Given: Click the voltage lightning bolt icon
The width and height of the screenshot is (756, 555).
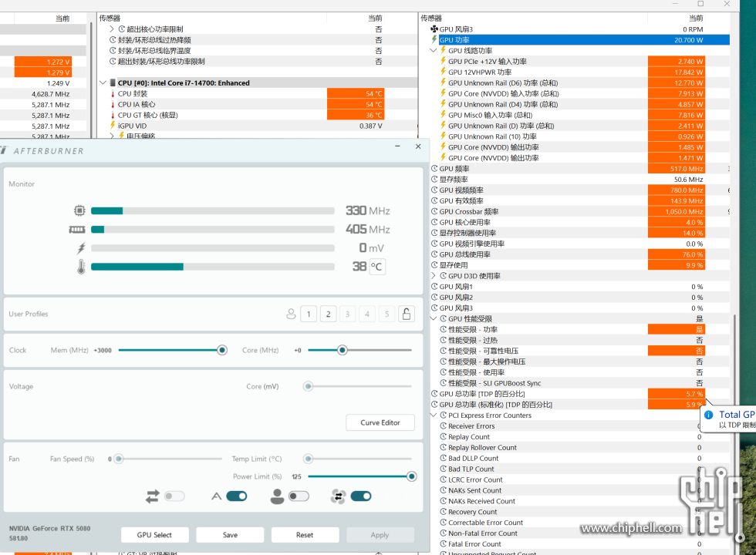Looking at the screenshot, I should tap(82, 248).
